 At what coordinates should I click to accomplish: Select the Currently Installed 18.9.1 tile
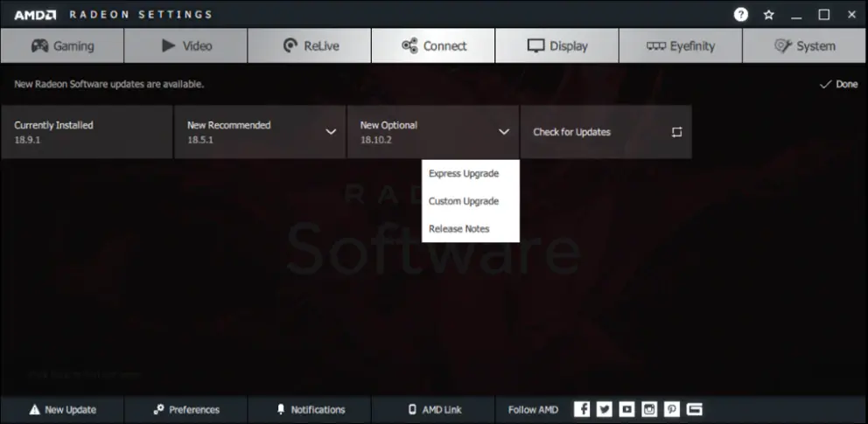[x=87, y=132]
